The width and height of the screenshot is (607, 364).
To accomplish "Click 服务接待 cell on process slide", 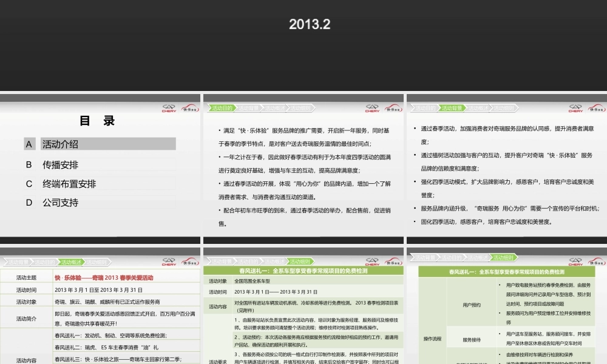I will coord(472,340).
